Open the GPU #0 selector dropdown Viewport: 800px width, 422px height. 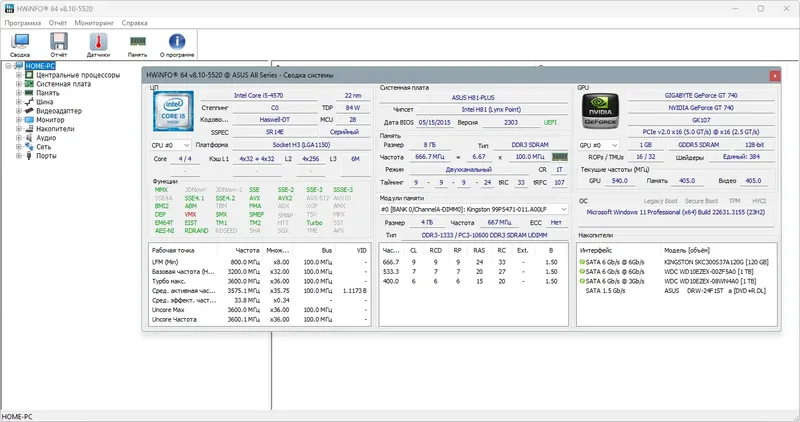pyautogui.click(x=598, y=145)
